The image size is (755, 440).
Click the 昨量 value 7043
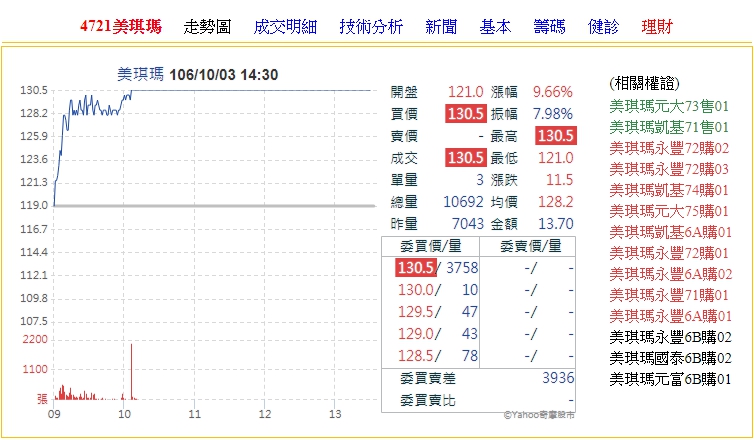pos(468,224)
